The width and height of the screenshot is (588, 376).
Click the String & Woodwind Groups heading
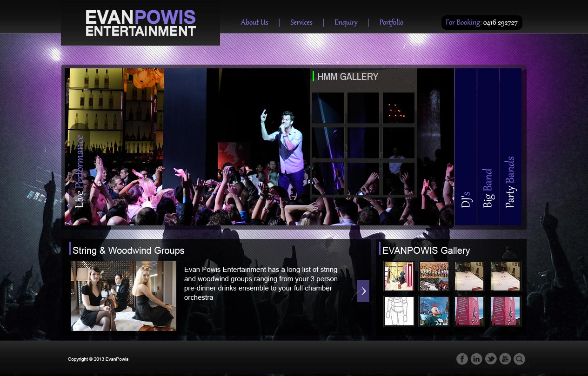pyautogui.click(x=128, y=251)
